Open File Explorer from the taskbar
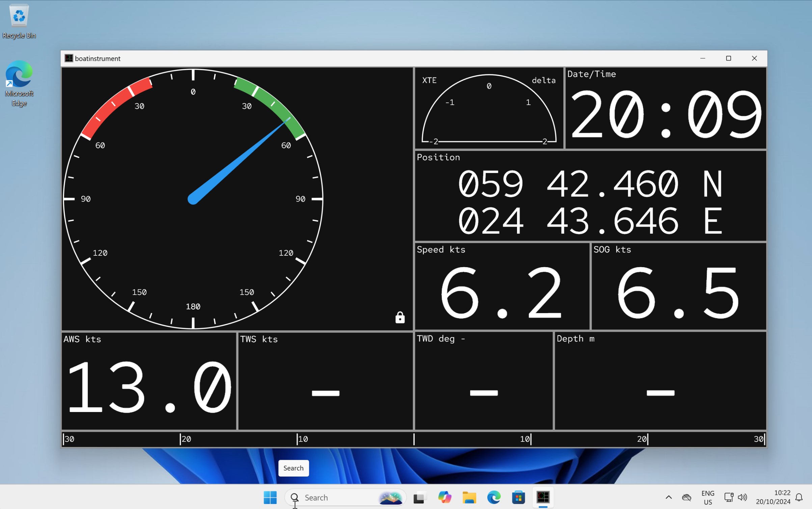 (469, 497)
